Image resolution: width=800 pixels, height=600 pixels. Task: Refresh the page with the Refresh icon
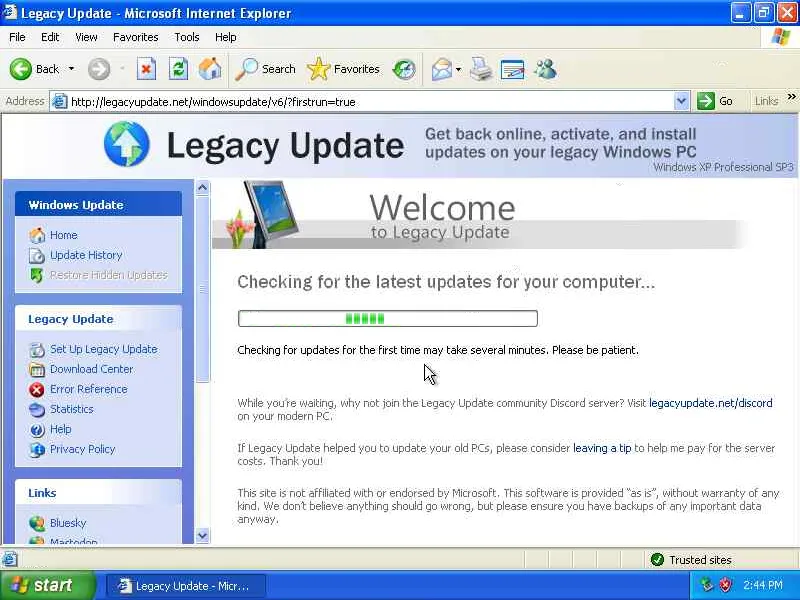tap(178, 69)
